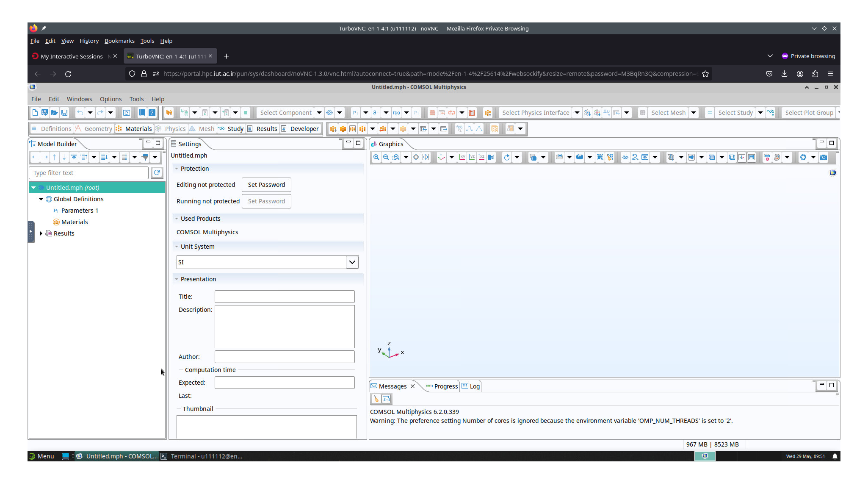Select the XZ view icon
This screenshot has width=868, height=494.
pyautogui.click(x=481, y=157)
